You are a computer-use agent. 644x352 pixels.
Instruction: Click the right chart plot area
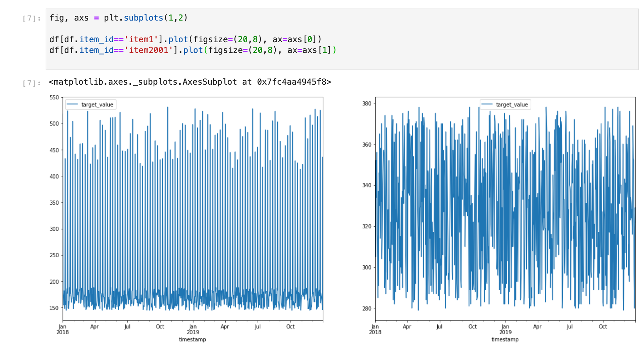coord(505,209)
